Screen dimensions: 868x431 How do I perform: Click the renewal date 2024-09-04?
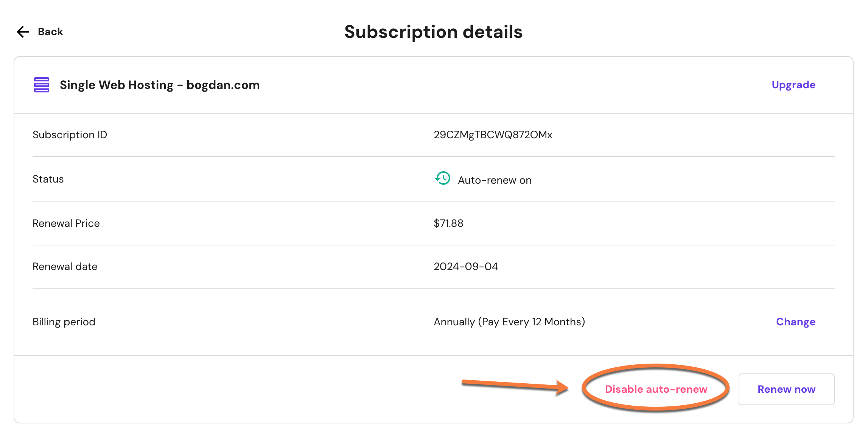click(465, 267)
